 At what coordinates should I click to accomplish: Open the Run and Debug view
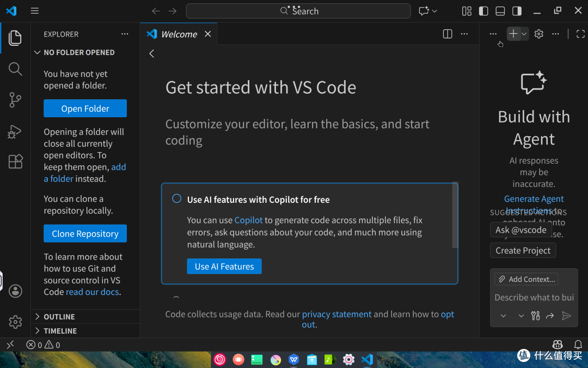click(x=15, y=131)
